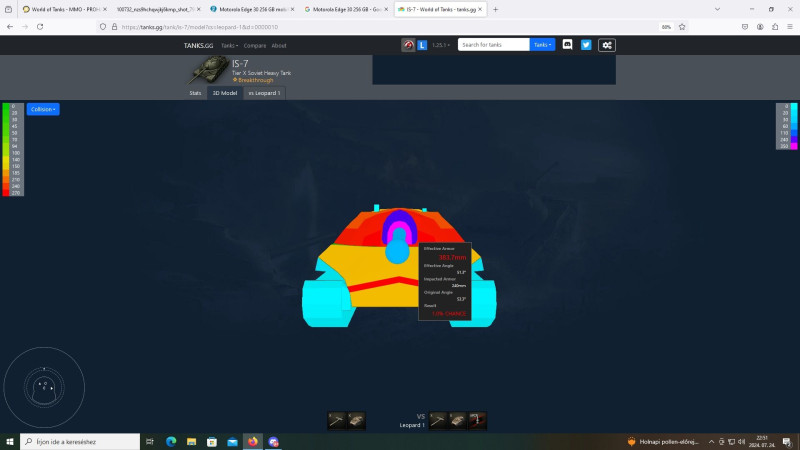Open Firefox extensions icon
This screenshot has width=800, height=450.
point(775,27)
